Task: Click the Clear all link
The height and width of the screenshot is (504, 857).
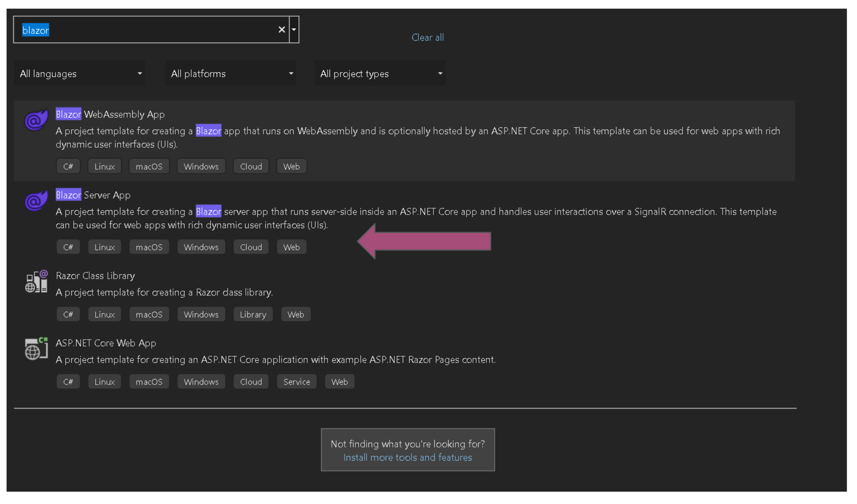Action: click(428, 37)
